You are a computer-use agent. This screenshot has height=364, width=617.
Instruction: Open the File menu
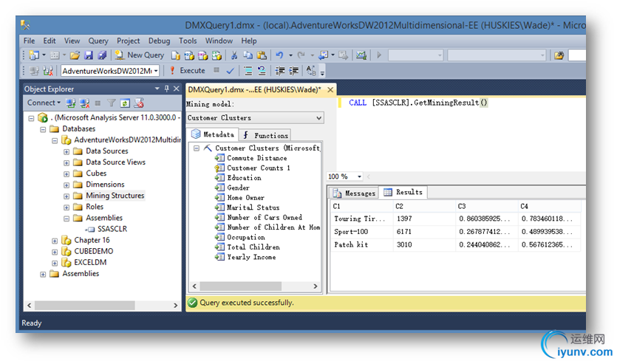click(x=29, y=41)
